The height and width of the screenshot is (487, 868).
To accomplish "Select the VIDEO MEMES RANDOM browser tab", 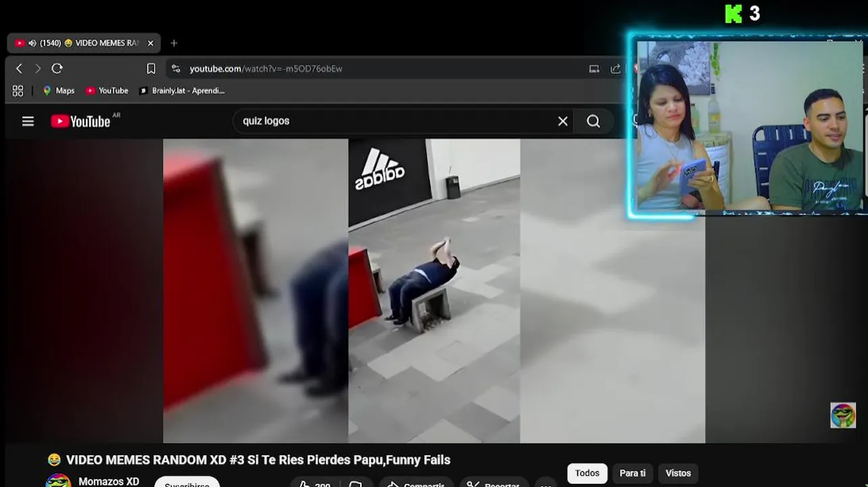I will 84,43.
